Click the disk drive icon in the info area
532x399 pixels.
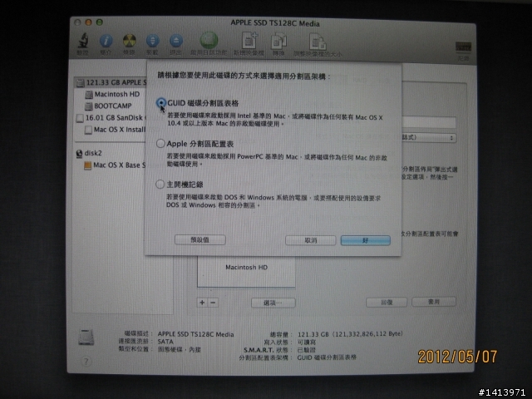(x=86, y=337)
